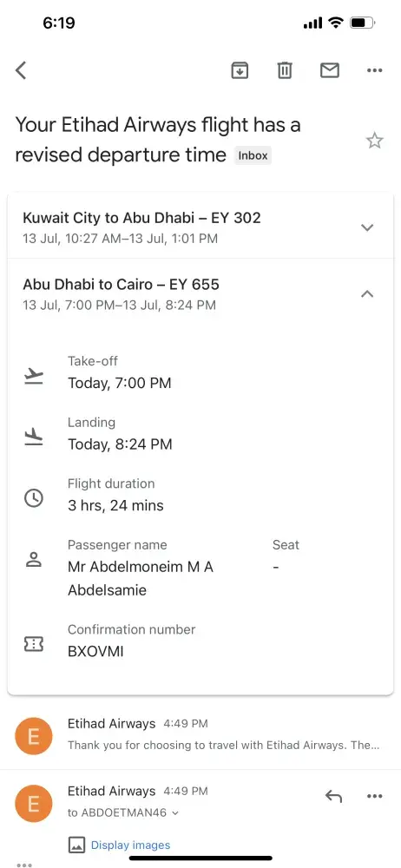Tap the second Etihad Airways sender avatar
Screen dimensions: 401x868
click(34, 804)
